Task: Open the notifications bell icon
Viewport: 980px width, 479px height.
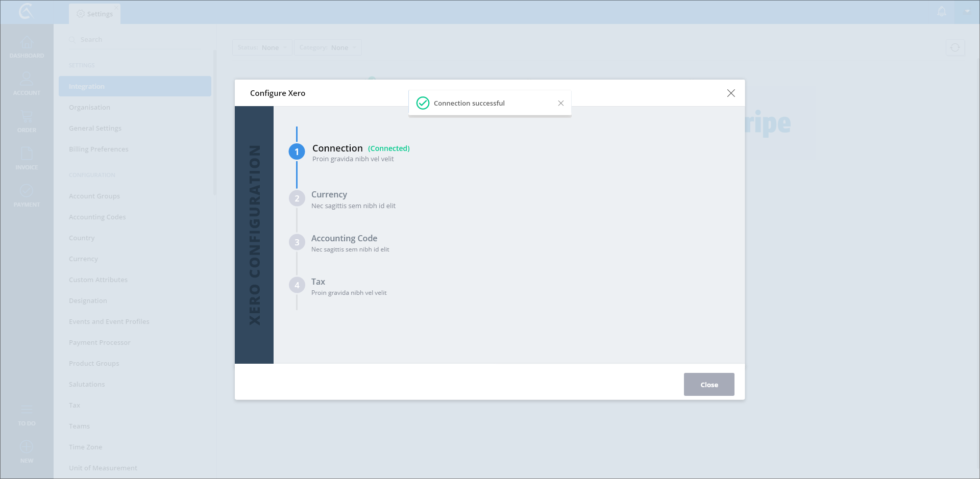Action: [x=942, y=12]
